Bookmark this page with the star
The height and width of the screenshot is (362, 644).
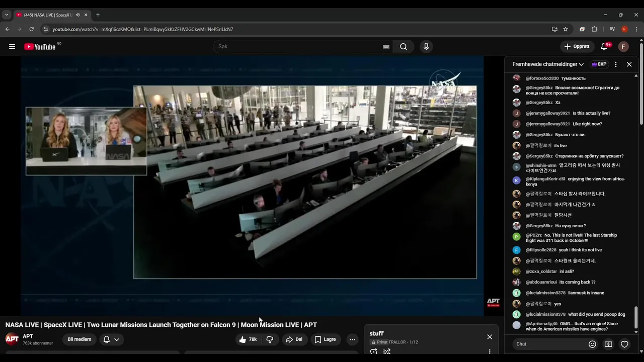pos(566,29)
